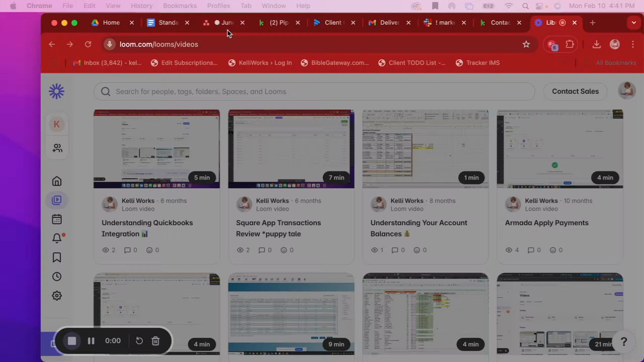Open Understanding Your Account Balances thumbnail

tap(426, 149)
